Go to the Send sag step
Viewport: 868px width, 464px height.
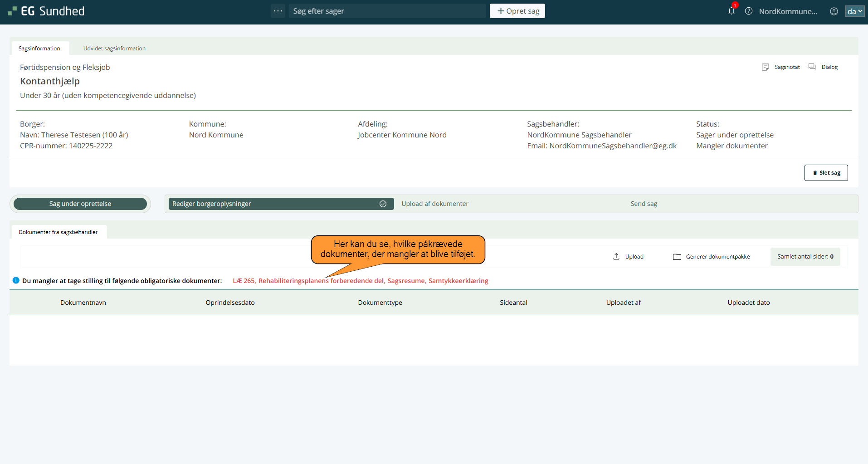[644, 204]
